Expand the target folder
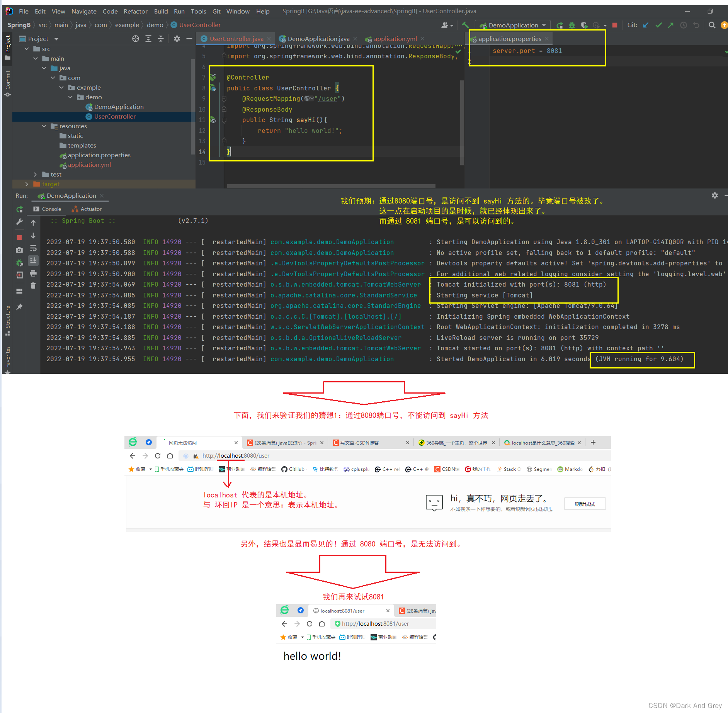This screenshot has height=713, width=728. pos(27,184)
